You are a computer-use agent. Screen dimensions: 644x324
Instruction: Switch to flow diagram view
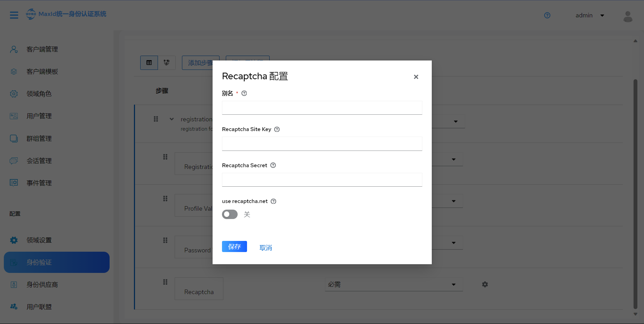[x=167, y=63]
